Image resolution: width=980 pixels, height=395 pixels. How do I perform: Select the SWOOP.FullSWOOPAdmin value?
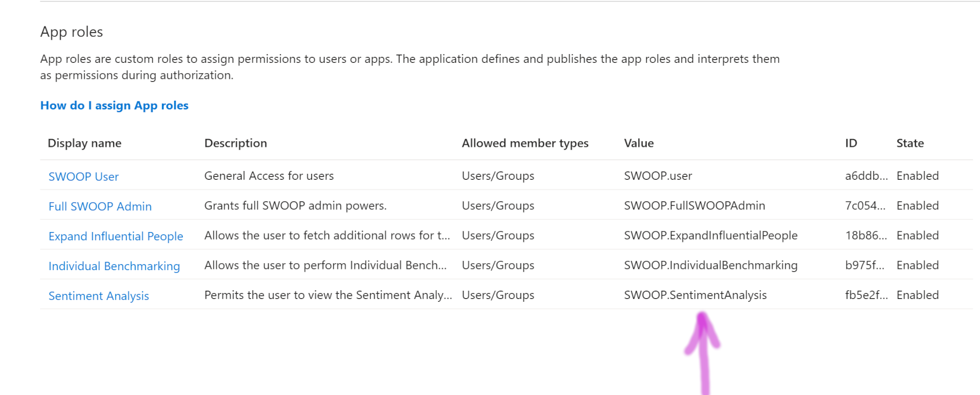pyautogui.click(x=695, y=206)
